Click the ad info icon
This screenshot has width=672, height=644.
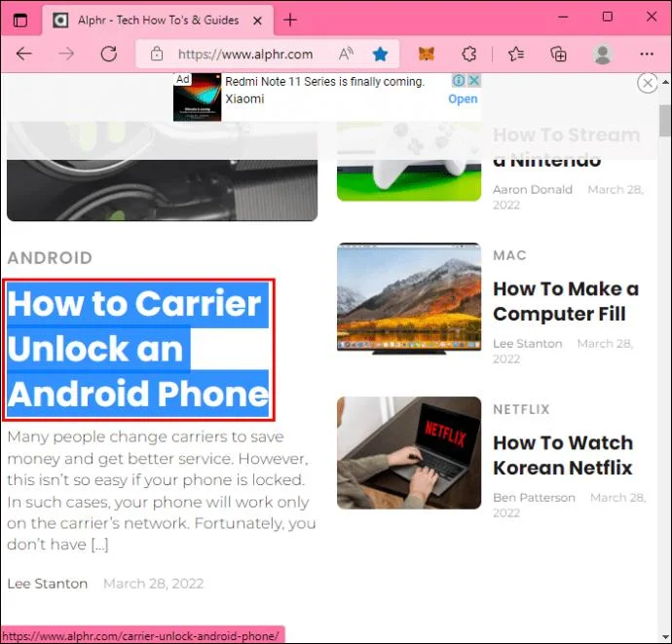click(x=458, y=80)
